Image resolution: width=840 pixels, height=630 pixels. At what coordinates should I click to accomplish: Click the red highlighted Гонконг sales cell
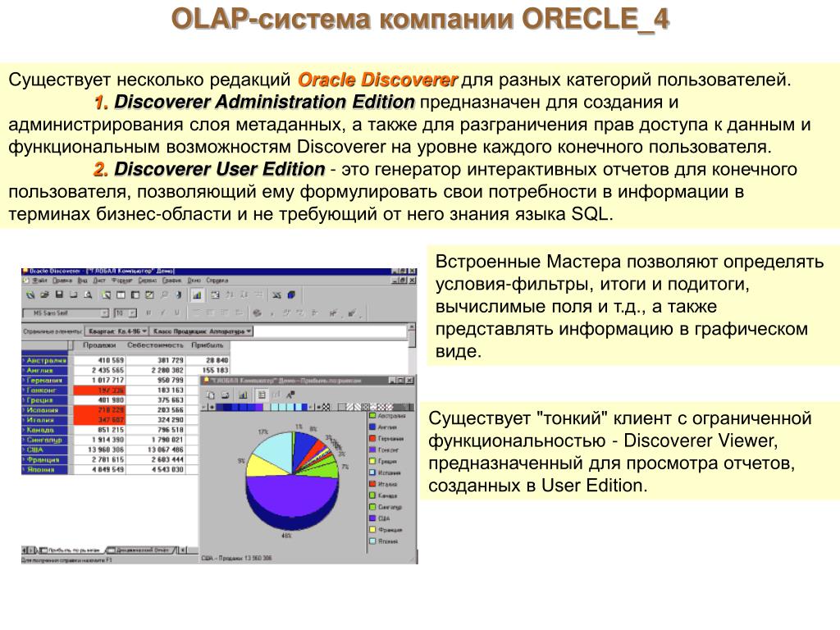point(99,390)
